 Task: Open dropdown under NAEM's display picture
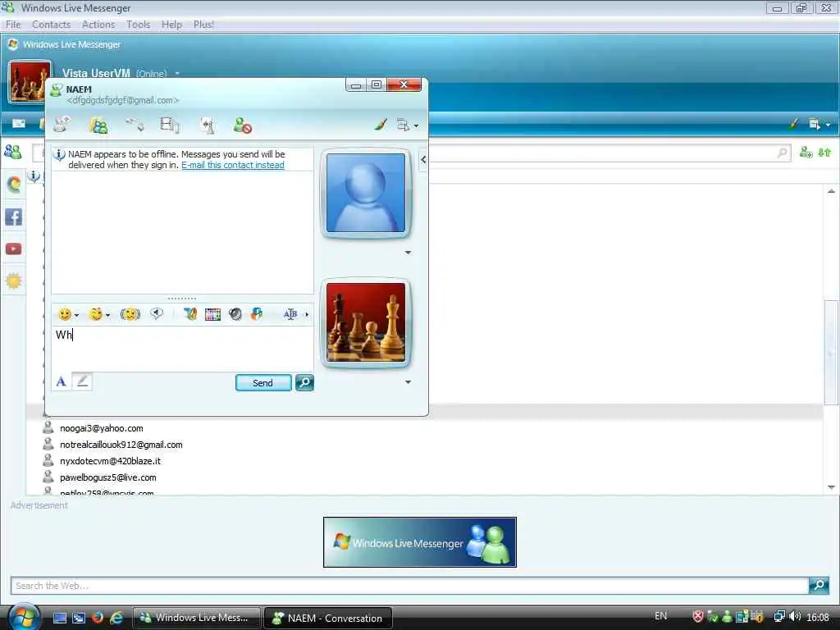(x=409, y=253)
